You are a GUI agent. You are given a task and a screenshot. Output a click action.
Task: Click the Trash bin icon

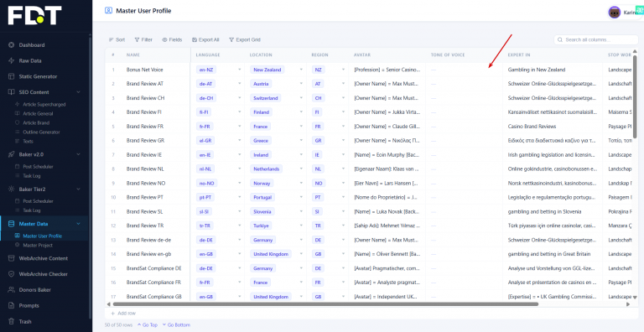[12, 321]
